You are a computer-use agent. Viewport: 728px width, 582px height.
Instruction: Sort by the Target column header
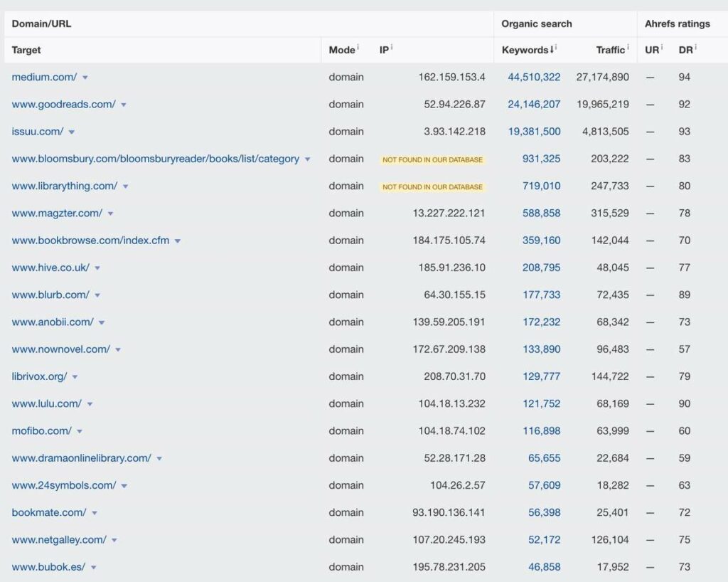point(26,51)
